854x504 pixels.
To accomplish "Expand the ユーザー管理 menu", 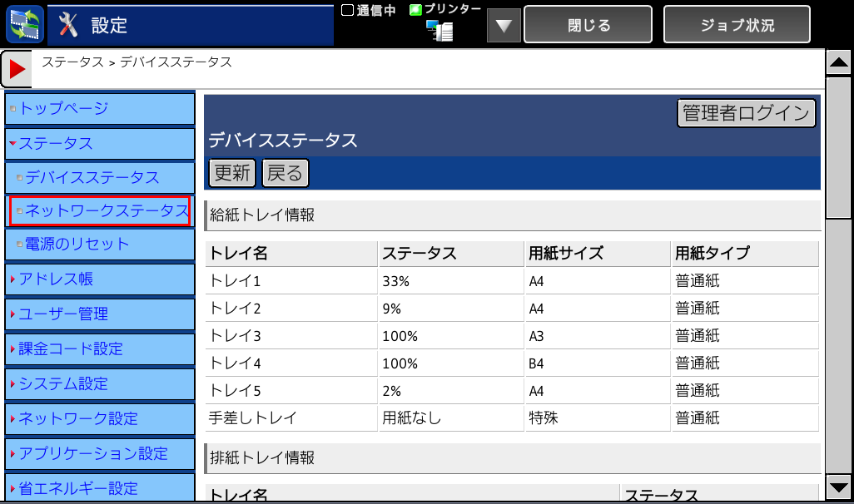I will [x=63, y=314].
